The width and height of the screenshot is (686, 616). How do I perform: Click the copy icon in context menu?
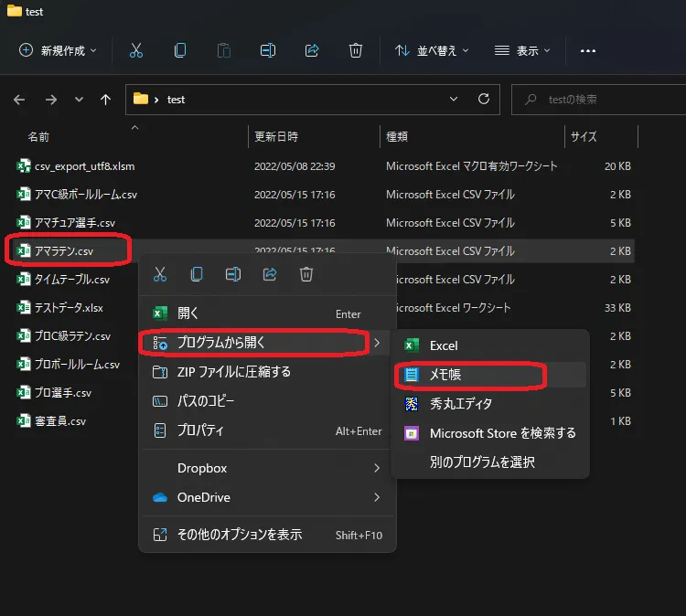[197, 274]
